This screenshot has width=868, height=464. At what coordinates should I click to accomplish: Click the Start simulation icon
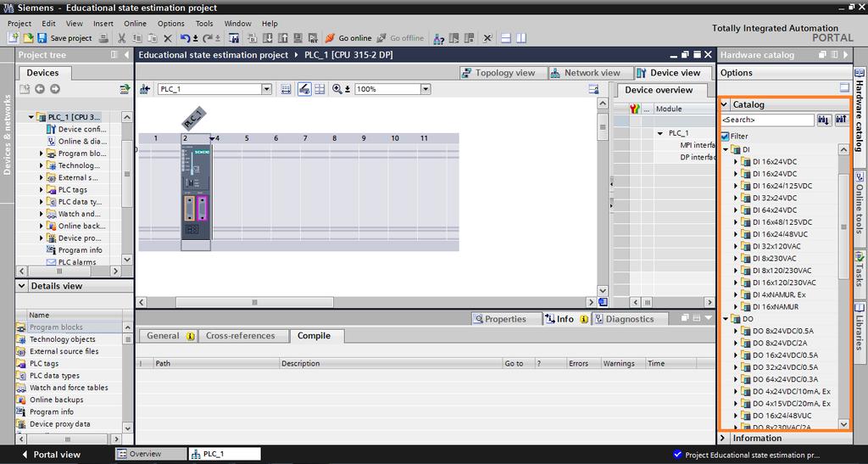[298, 38]
